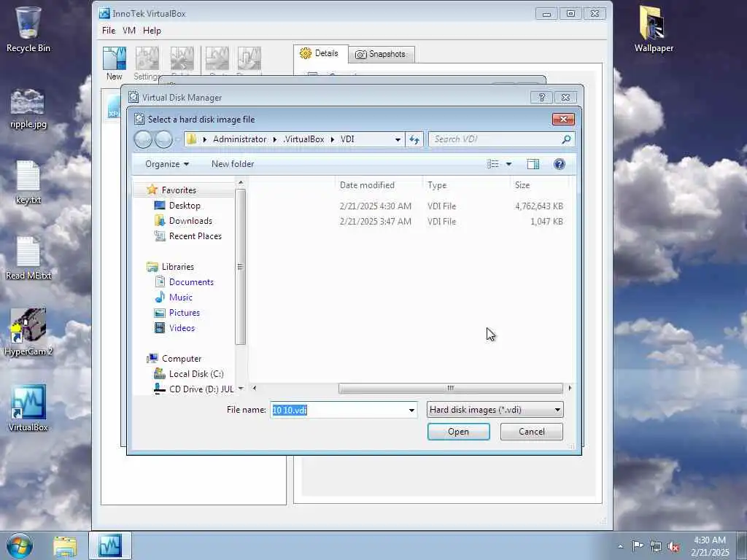Select the Wallpaper folder on desktop
Image resolution: width=747 pixels, height=560 pixels.
(654, 28)
